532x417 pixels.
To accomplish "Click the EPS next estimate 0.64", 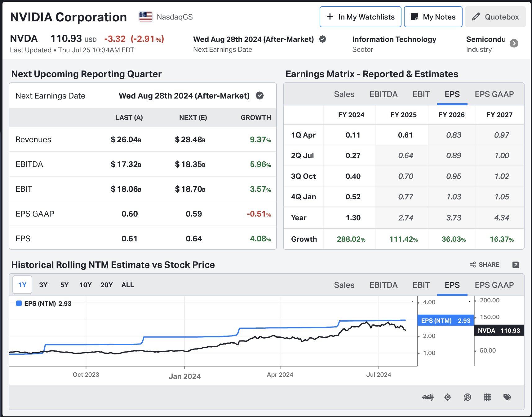I will click(194, 239).
